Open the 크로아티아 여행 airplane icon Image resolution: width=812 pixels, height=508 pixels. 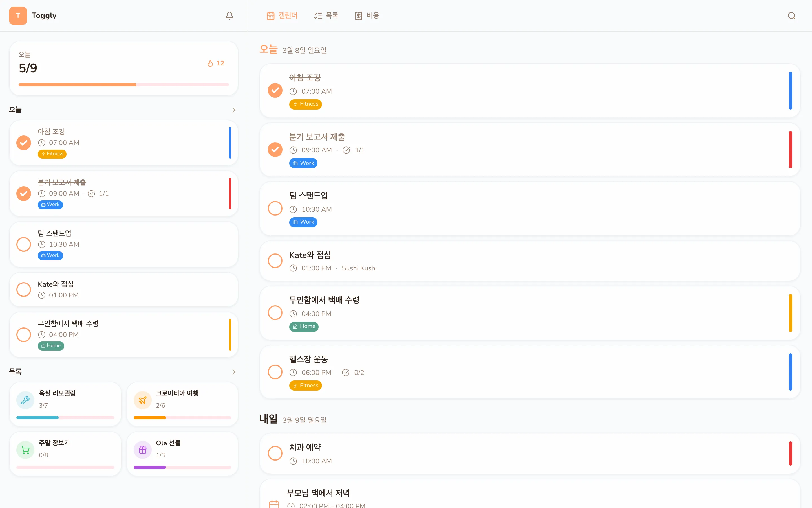pos(143,400)
